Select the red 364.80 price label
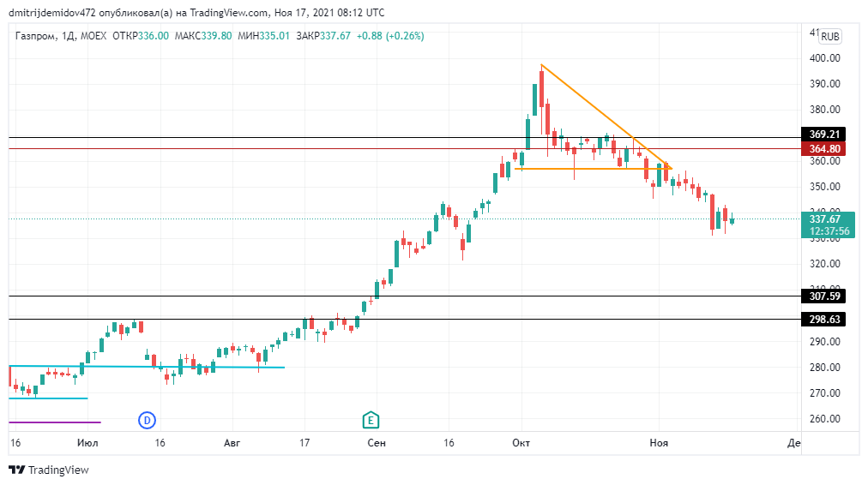This screenshot has width=868, height=485. 823,149
